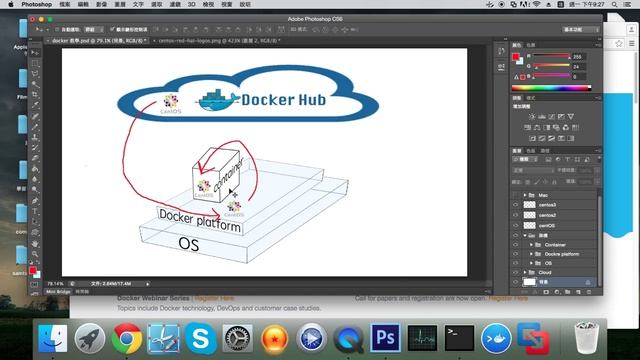Hide the centOS layer
The height and width of the screenshot is (360, 640).
point(516,225)
